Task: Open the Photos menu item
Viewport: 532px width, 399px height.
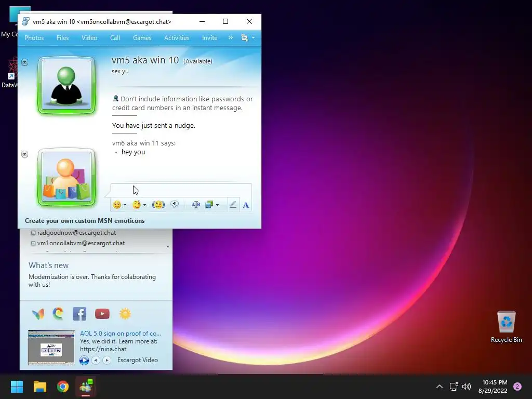Action: coord(34,37)
